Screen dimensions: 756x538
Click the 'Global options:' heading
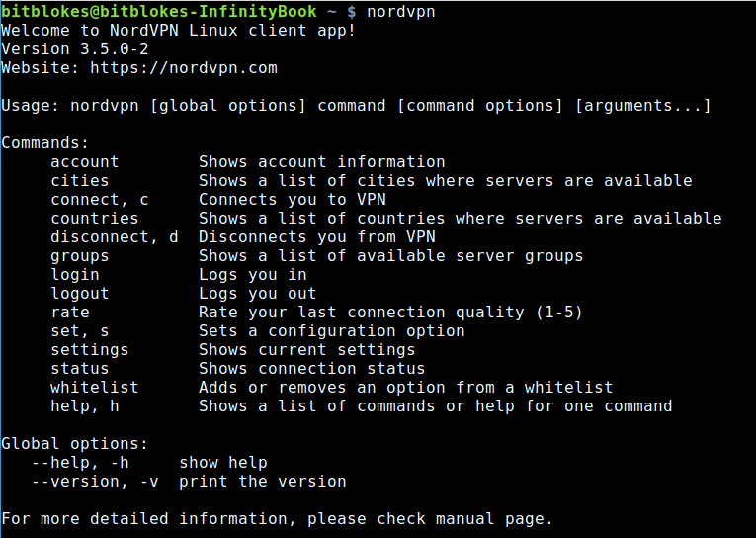click(75, 444)
